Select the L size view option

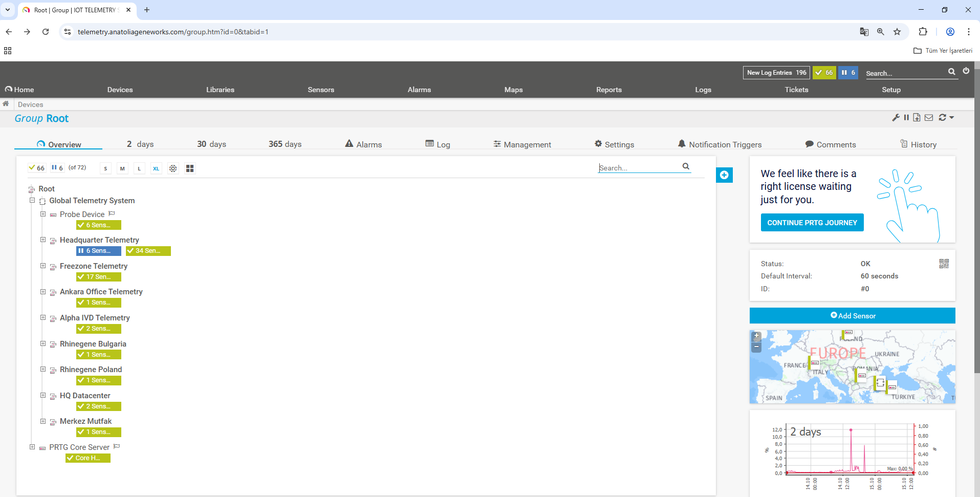pyautogui.click(x=139, y=168)
